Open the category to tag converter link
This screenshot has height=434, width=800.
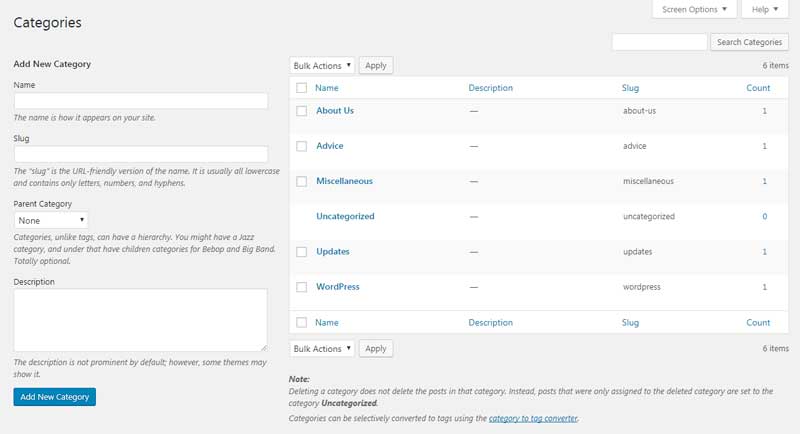[x=533, y=418]
